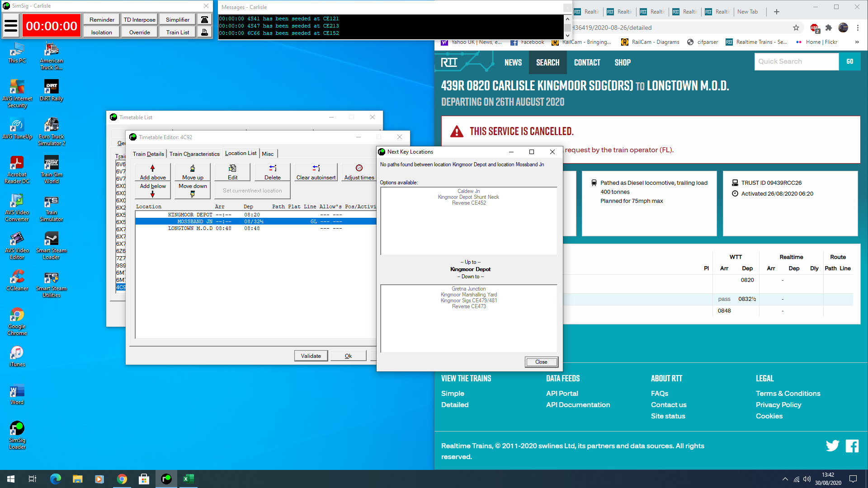Close the Next Key Locations dialog via Close
The width and height of the screenshot is (868, 488).
[541, 362]
